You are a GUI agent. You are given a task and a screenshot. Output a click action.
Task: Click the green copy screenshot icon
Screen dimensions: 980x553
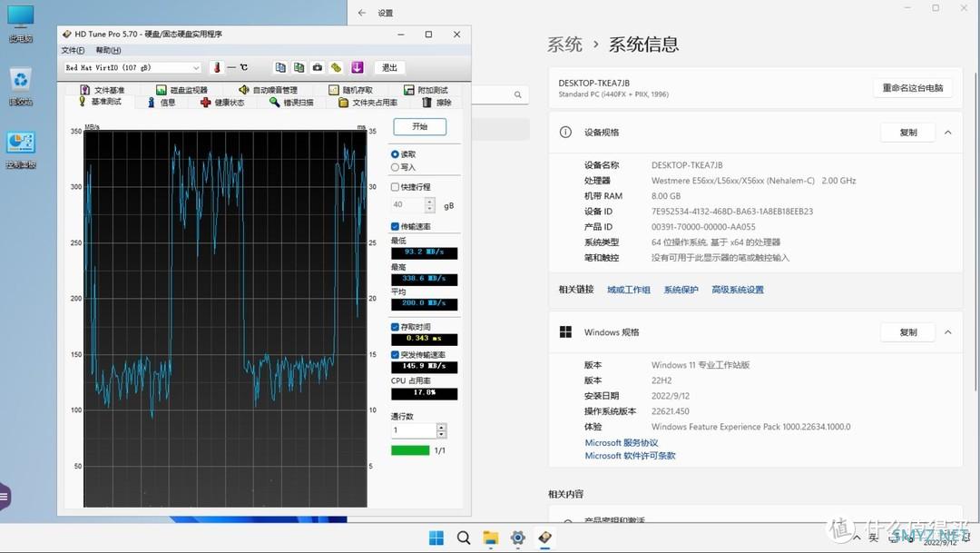(x=299, y=67)
